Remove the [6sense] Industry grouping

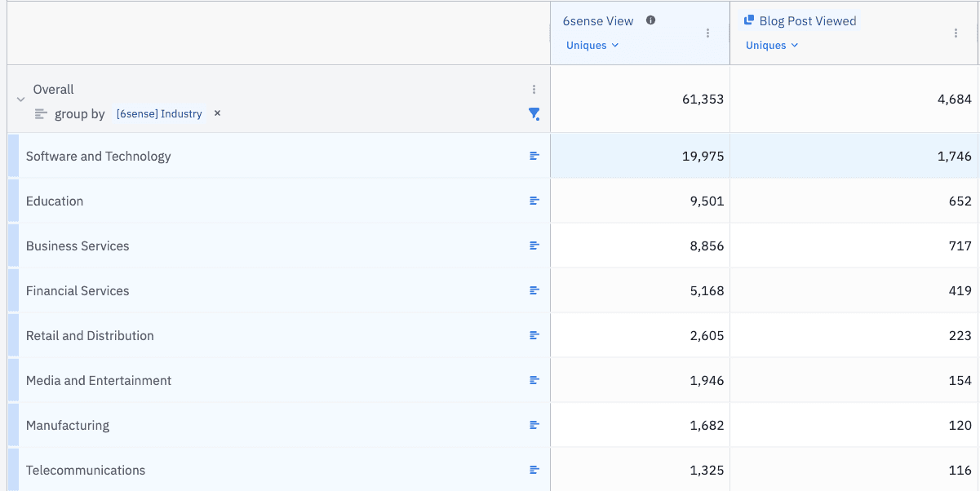[217, 113]
